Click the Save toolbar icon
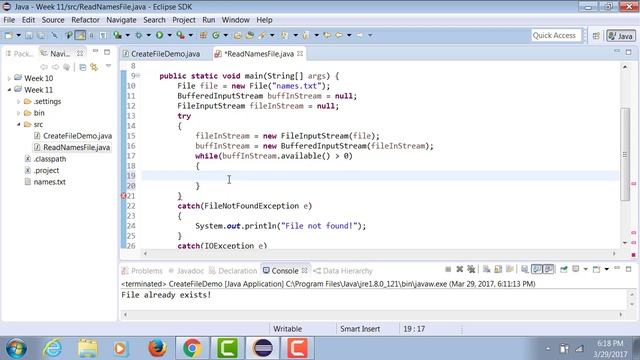This screenshot has height=360, width=640. point(29,36)
